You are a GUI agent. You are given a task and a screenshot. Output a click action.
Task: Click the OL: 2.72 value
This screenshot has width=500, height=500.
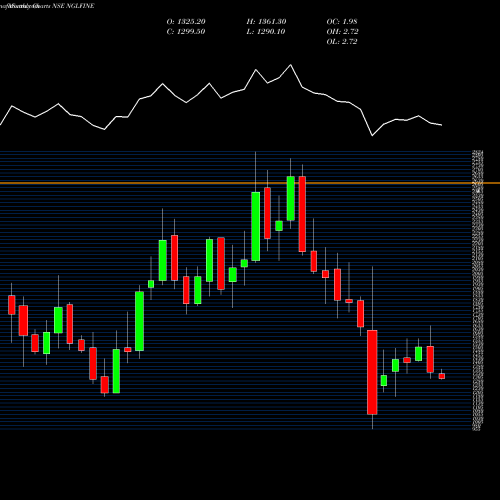342,42
